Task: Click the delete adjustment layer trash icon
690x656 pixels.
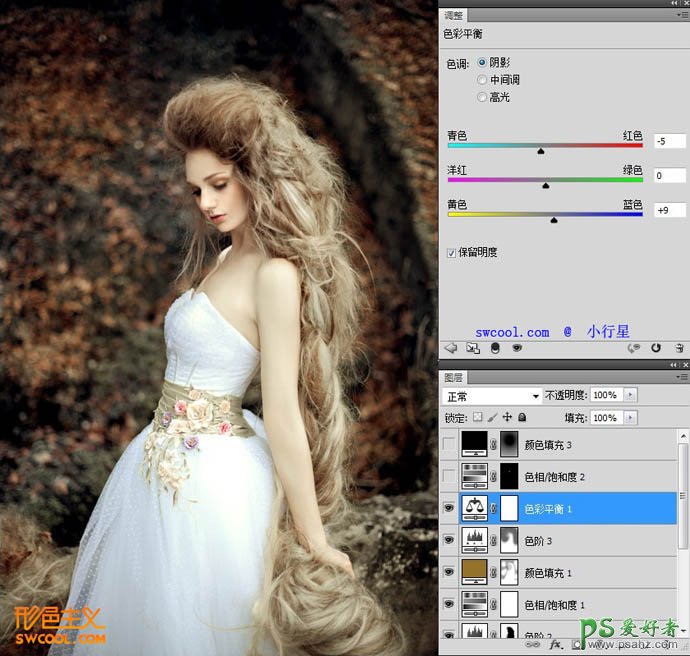Action: (679, 348)
